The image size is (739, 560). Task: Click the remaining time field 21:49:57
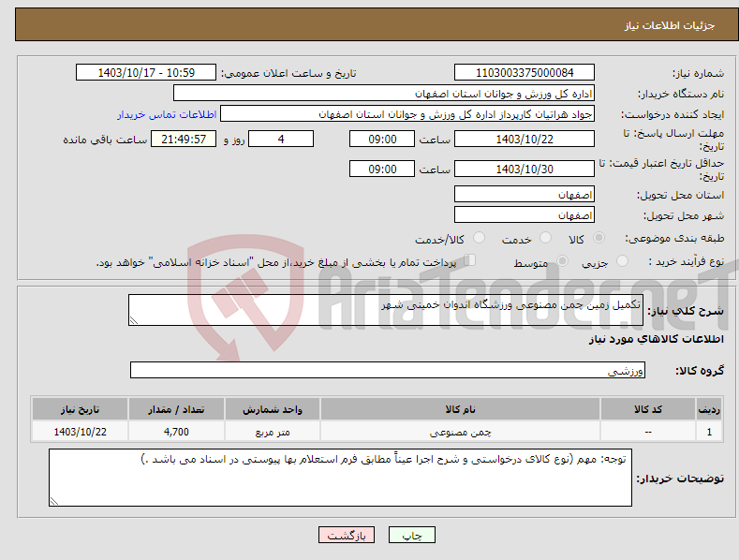(184, 139)
